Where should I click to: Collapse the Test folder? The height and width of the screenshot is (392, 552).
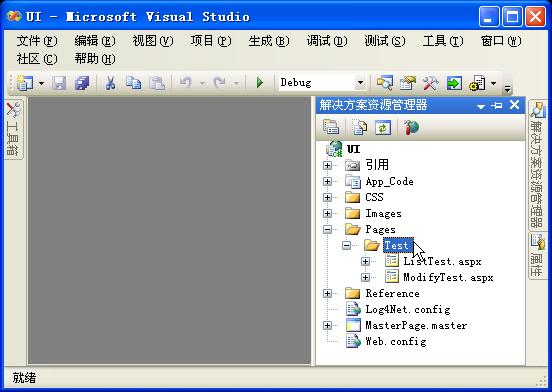[346, 246]
